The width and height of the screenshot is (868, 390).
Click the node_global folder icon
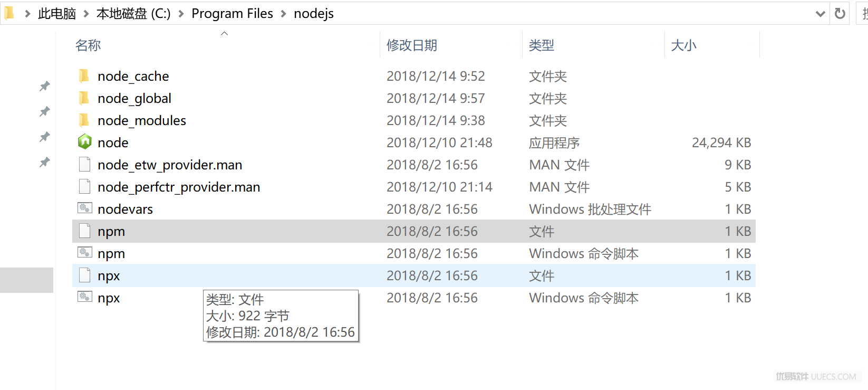click(84, 98)
